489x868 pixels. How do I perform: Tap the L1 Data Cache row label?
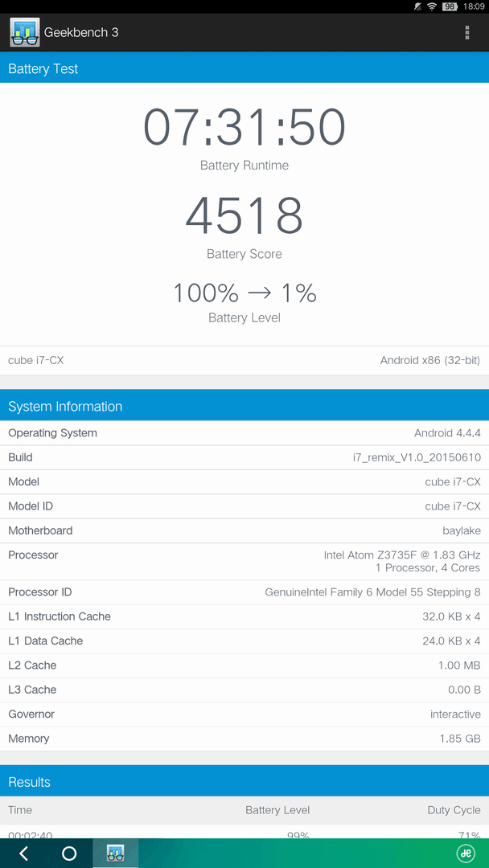coord(45,641)
